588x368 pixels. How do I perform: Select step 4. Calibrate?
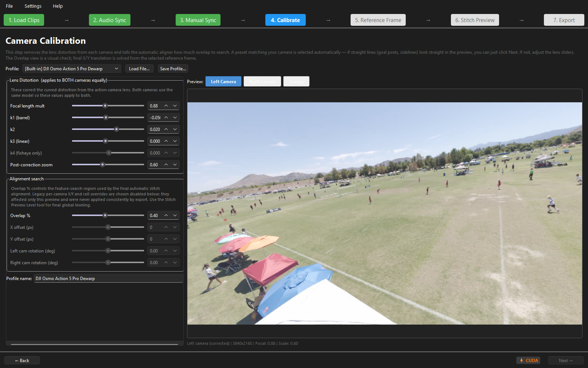[x=286, y=20]
